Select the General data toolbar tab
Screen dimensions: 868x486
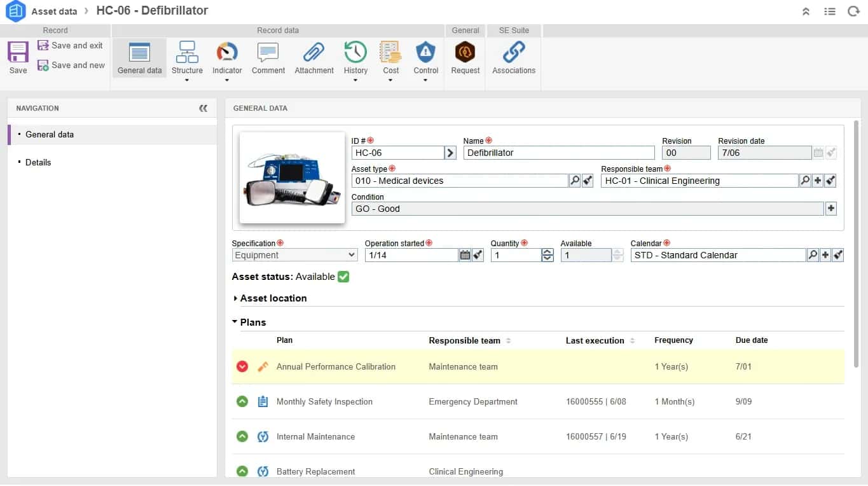click(x=140, y=59)
